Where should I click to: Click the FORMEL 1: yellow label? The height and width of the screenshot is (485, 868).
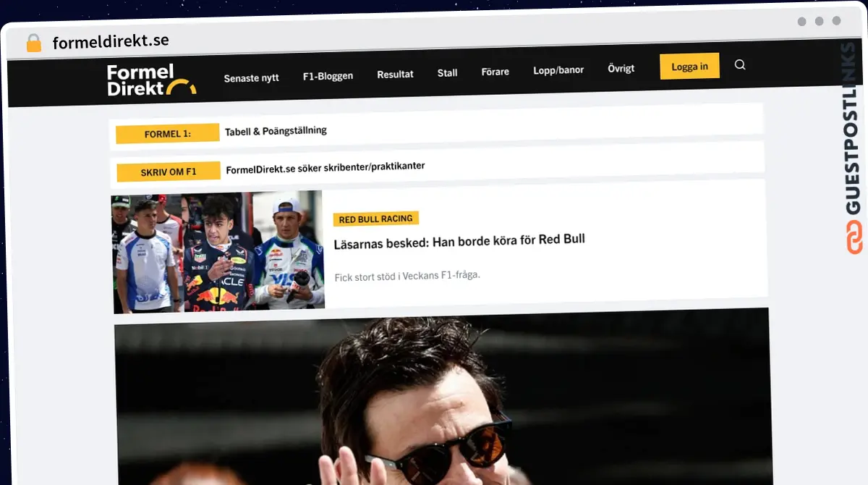click(167, 133)
